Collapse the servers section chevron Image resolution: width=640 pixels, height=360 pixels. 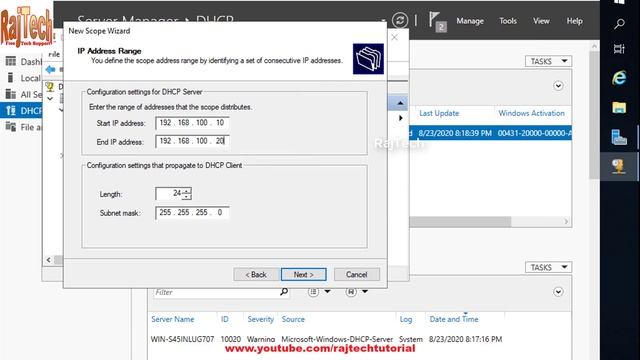coord(558,86)
